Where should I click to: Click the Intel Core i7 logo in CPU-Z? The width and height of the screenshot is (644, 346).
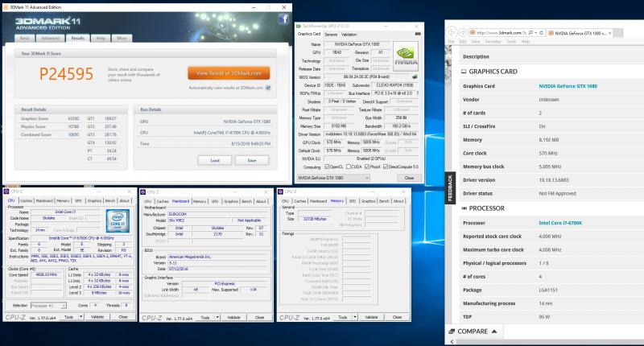pos(118,220)
